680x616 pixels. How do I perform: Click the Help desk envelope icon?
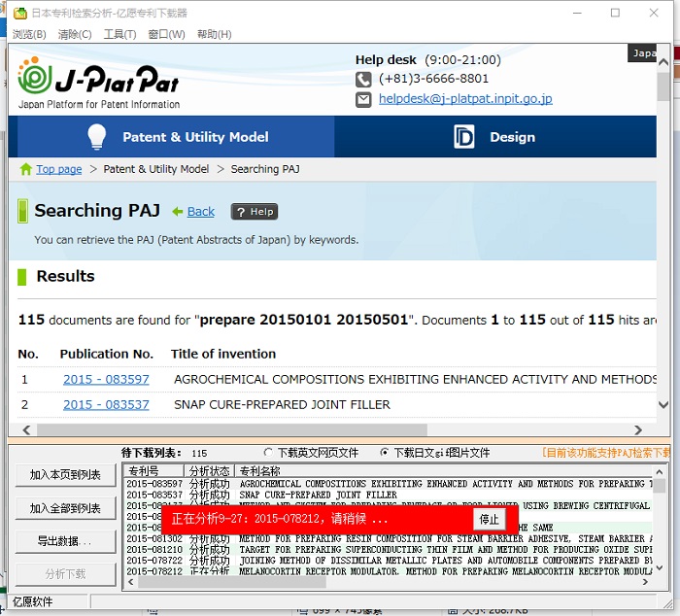coord(363,100)
